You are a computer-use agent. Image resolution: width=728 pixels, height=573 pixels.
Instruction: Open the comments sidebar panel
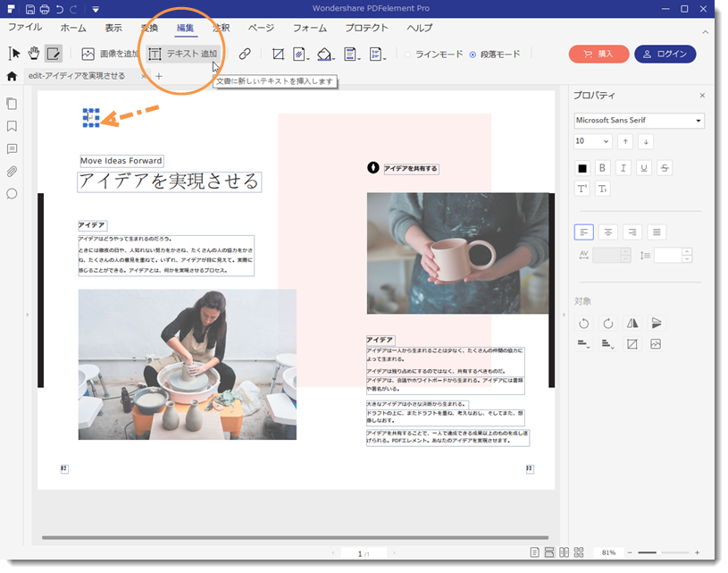click(x=13, y=148)
